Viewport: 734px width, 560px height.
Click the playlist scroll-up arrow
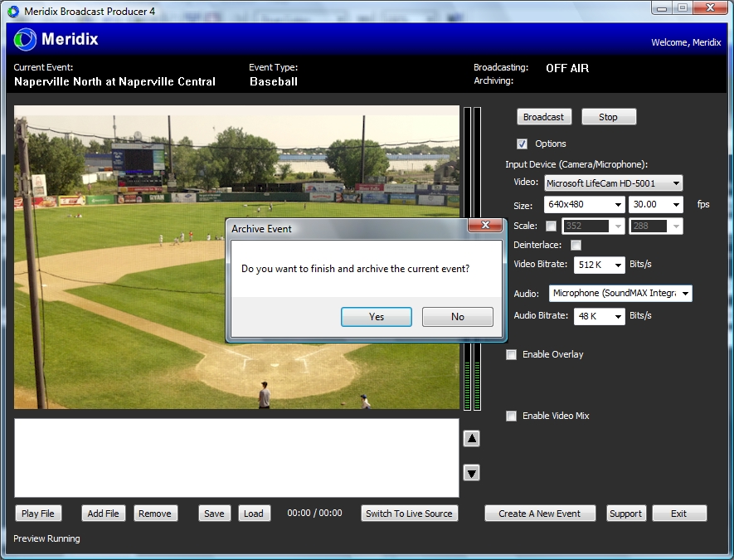471,438
